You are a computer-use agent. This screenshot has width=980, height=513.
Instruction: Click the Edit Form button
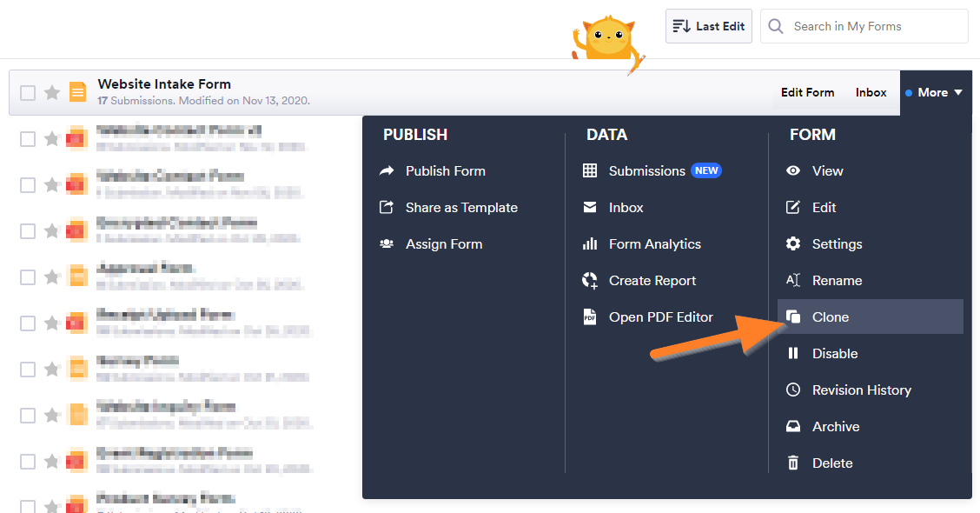pos(807,92)
